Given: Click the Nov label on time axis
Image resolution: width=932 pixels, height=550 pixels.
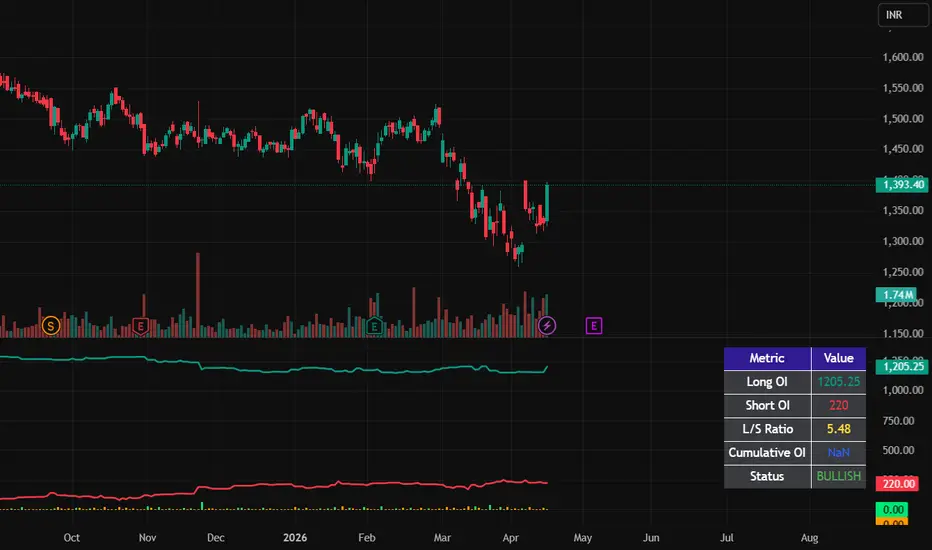Looking at the screenshot, I should tap(147, 538).
